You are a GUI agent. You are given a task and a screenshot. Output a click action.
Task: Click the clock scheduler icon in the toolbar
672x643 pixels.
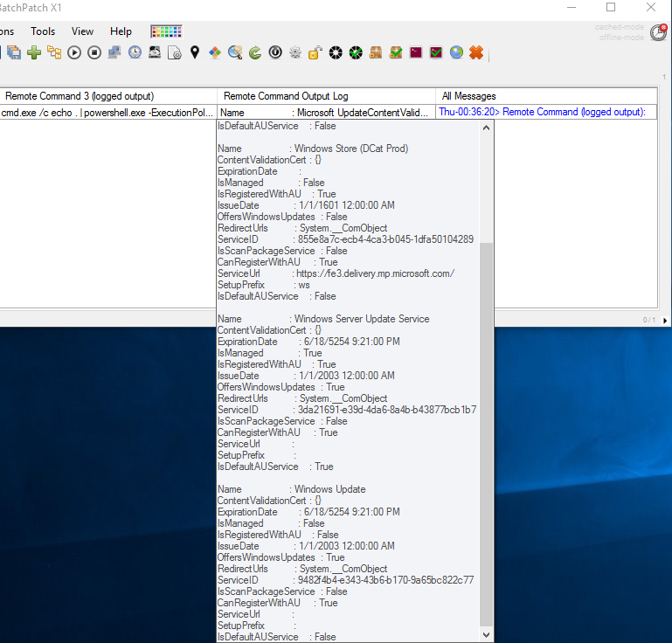click(135, 52)
